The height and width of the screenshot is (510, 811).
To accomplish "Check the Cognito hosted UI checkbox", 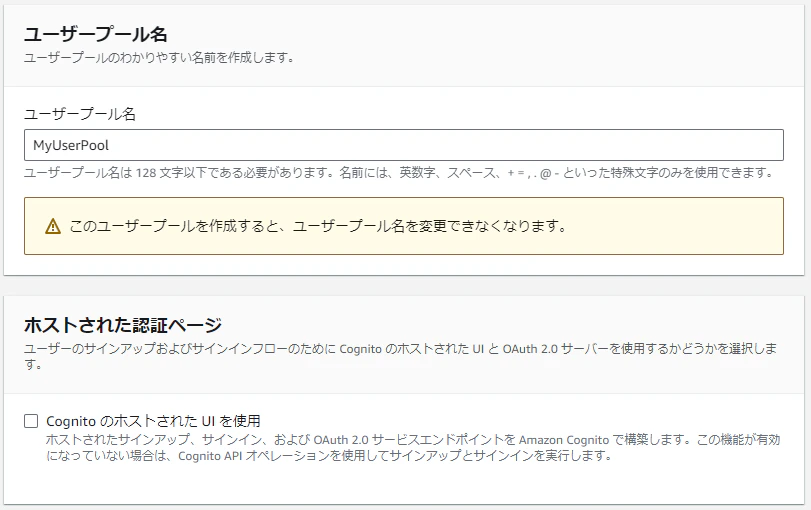I will pos(31,421).
